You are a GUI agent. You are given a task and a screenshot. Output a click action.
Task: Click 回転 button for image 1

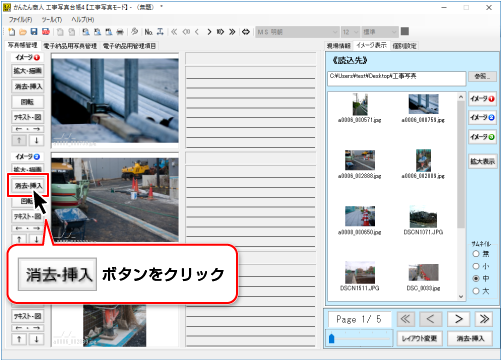coord(28,102)
